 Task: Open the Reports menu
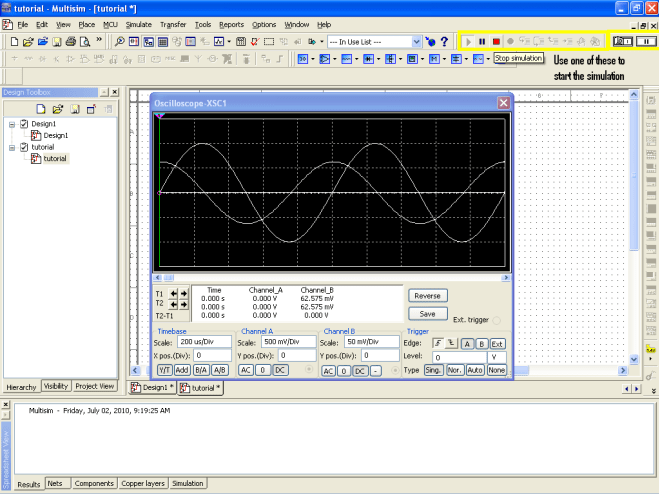(x=232, y=24)
